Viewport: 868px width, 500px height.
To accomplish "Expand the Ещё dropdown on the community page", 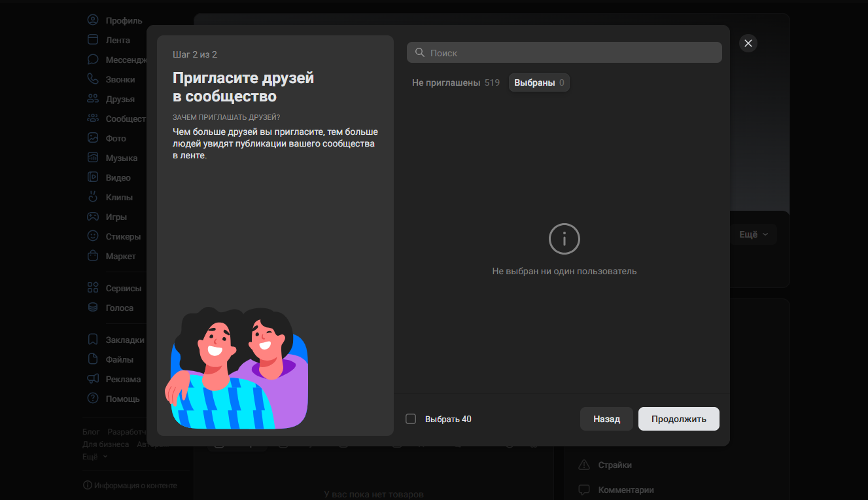I will 754,234.
